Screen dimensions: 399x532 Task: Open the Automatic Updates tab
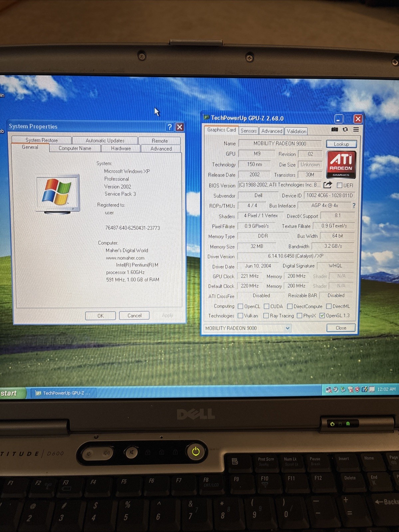tap(105, 140)
